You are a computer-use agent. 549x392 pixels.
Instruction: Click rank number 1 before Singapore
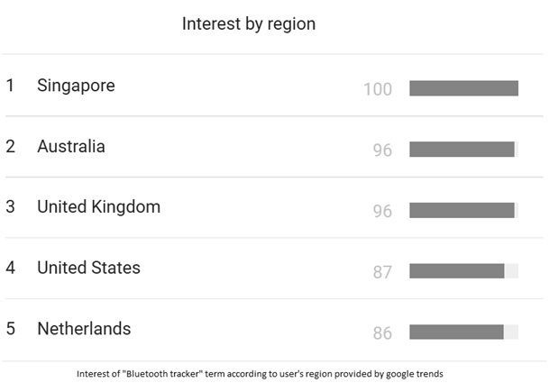pos(10,86)
